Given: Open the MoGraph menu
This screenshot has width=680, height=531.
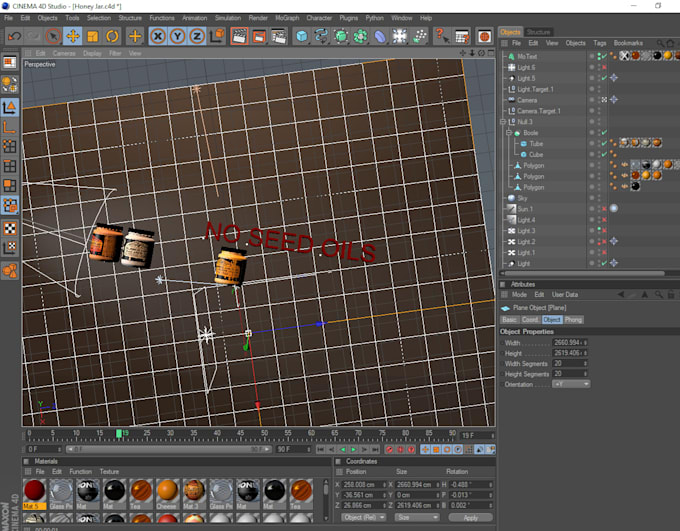Looking at the screenshot, I should pyautogui.click(x=287, y=18).
